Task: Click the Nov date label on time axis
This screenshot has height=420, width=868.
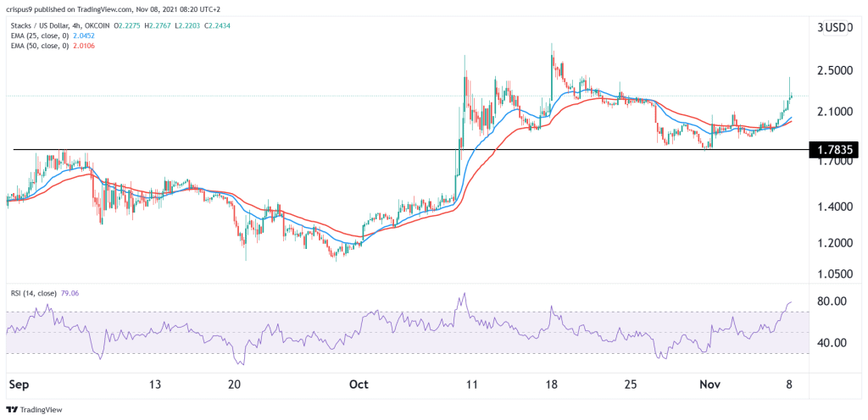Action: pyautogui.click(x=711, y=384)
